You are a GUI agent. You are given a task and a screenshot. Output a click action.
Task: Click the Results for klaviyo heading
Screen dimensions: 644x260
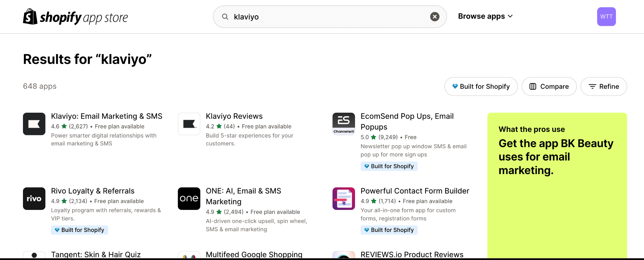[x=87, y=59]
